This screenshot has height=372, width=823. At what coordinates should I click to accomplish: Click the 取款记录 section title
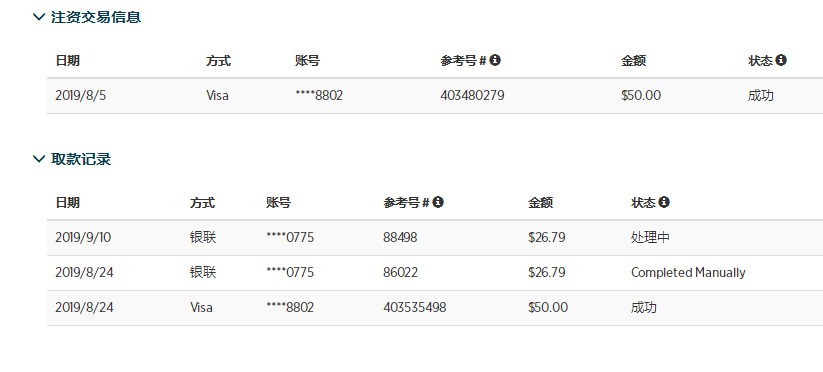[x=81, y=159]
